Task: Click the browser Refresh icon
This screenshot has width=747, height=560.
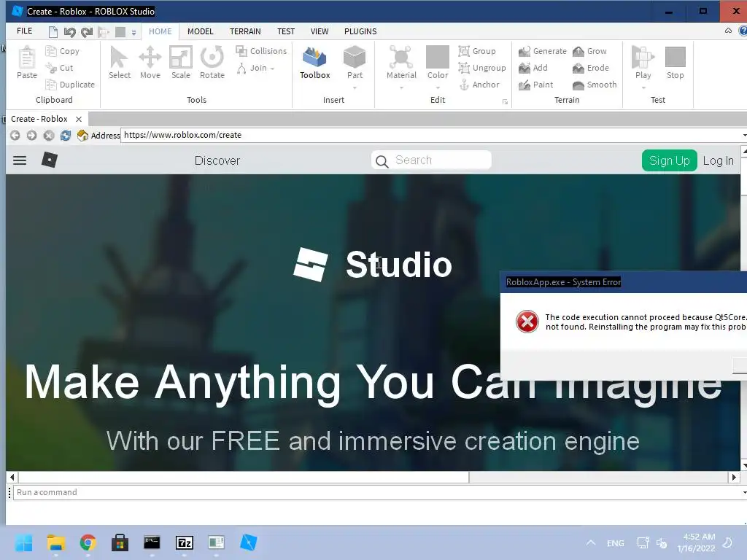Action: coord(65,135)
